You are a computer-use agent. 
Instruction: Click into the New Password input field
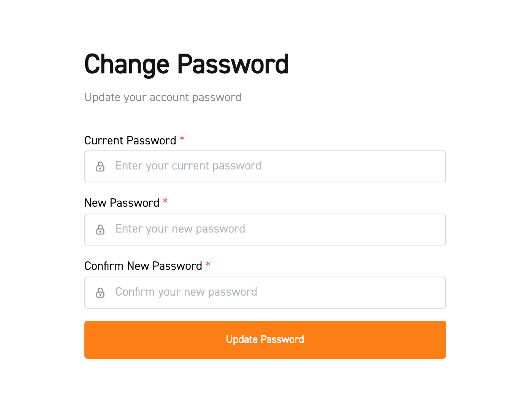click(265, 229)
